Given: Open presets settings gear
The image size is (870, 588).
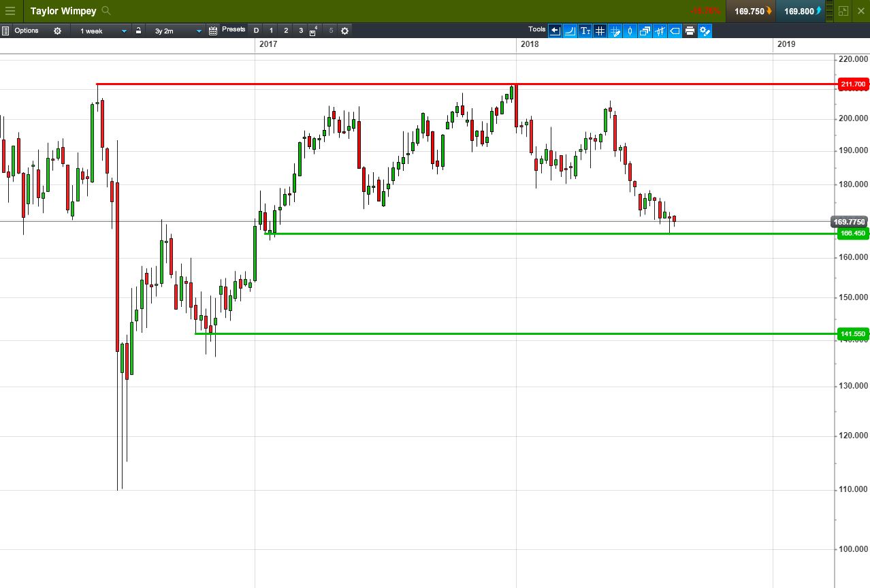Looking at the screenshot, I should coord(344,31).
